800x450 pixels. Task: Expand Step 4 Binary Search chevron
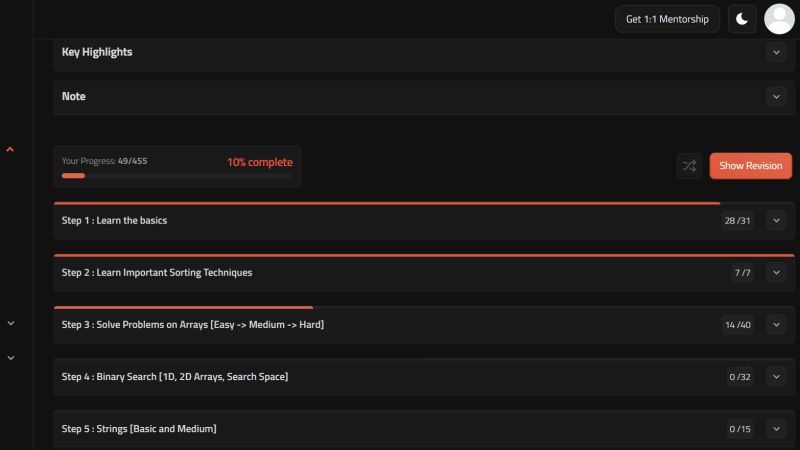click(x=776, y=377)
